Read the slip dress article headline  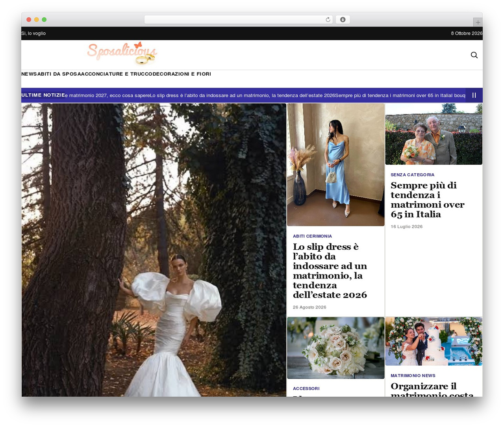pyautogui.click(x=330, y=271)
